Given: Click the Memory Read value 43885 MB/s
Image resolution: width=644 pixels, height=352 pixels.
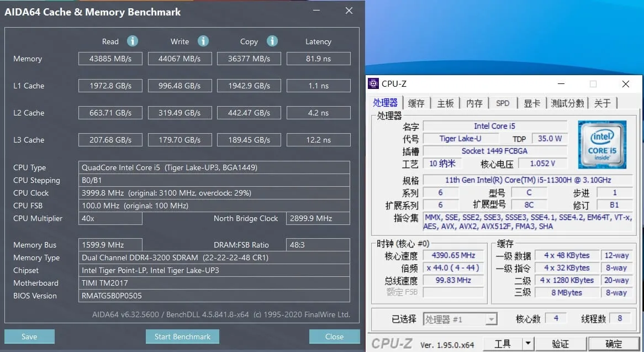Looking at the screenshot, I should 110,59.
